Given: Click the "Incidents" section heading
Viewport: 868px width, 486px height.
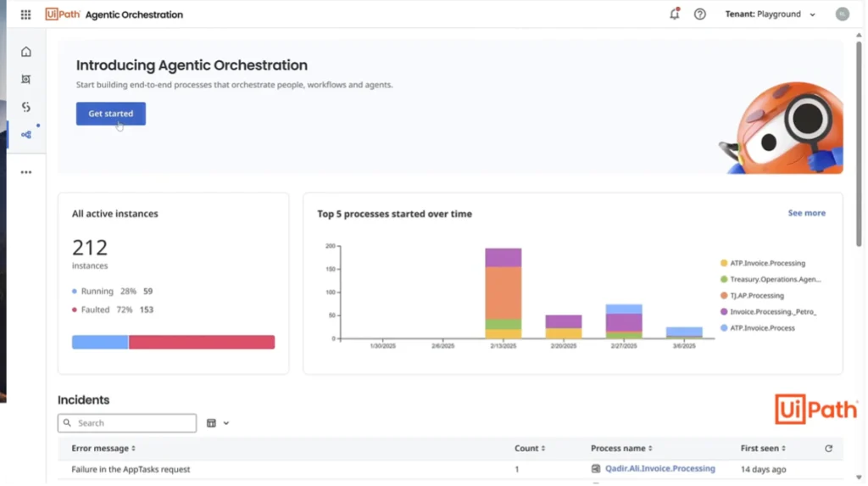Looking at the screenshot, I should pyautogui.click(x=84, y=399).
